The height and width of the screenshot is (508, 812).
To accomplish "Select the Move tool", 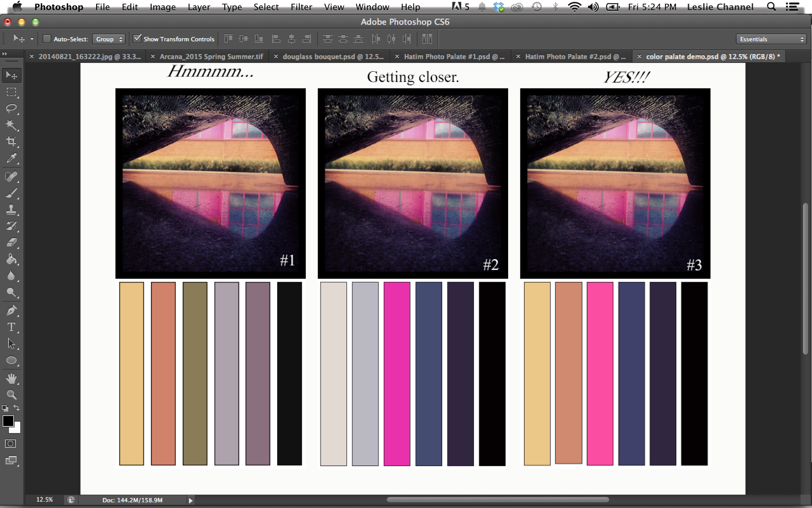I will pos(11,75).
